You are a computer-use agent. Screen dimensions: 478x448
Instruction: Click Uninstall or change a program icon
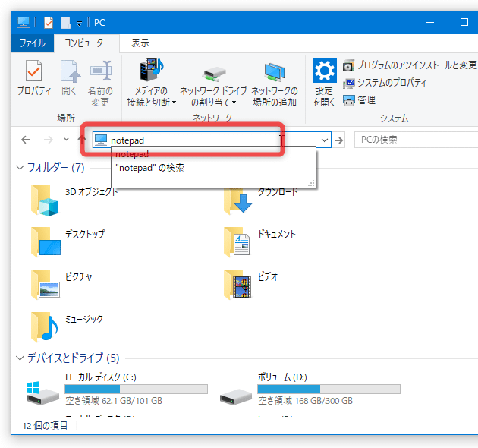(348, 65)
